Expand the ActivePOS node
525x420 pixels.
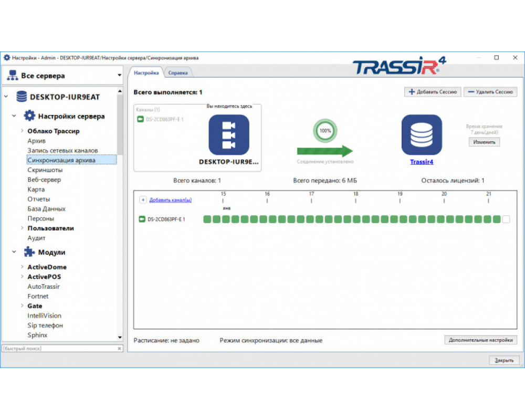22,277
